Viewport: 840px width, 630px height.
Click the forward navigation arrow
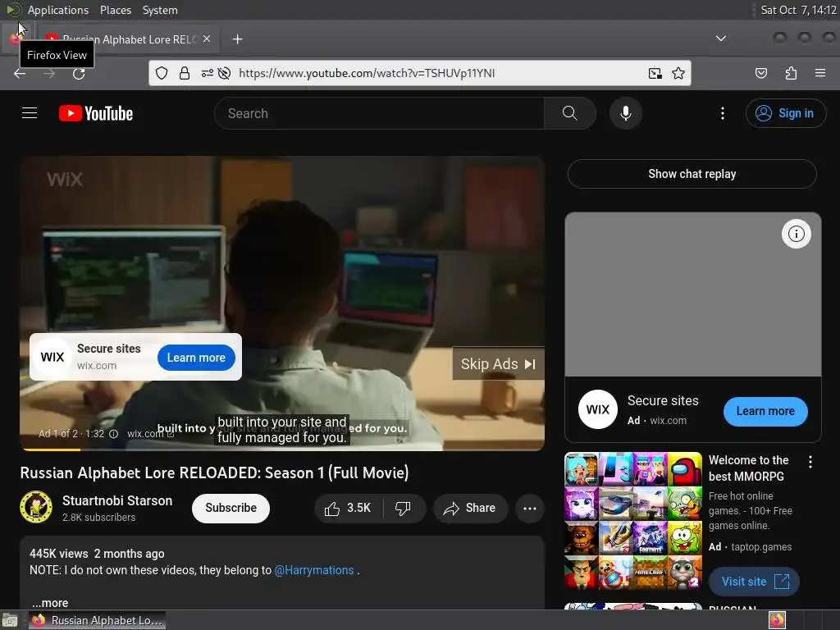[x=49, y=73]
